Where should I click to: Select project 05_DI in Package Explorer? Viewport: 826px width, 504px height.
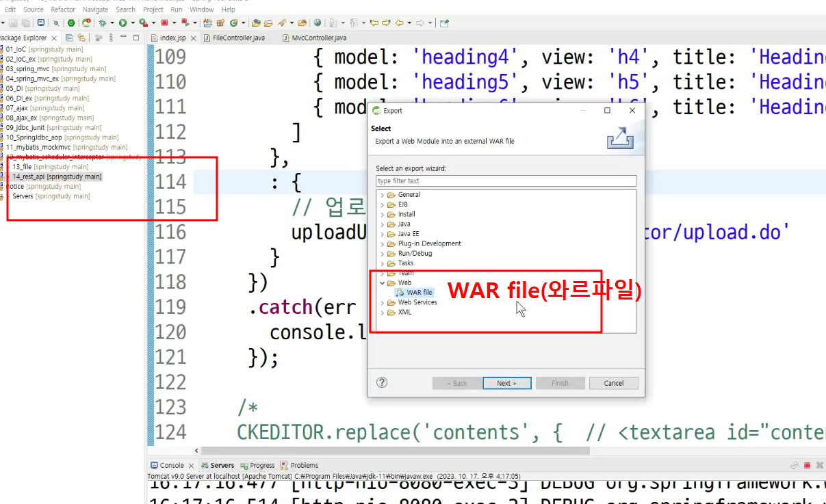click(42, 88)
